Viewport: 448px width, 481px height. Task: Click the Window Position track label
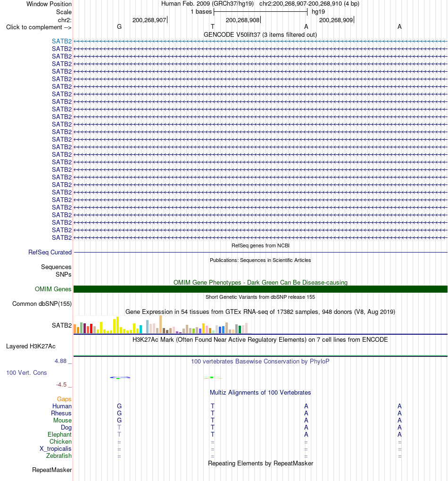(49, 4)
